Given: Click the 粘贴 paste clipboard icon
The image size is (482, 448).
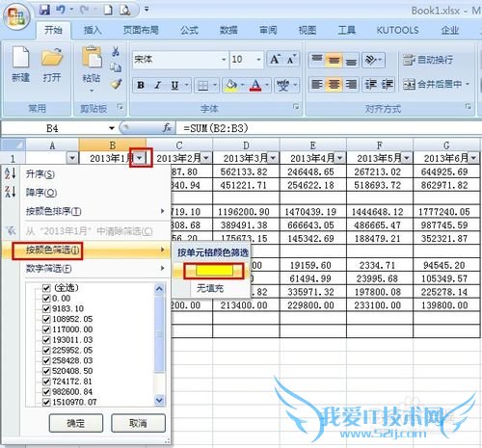Looking at the screenshot, I should pyautogui.click(x=92, y=58).
